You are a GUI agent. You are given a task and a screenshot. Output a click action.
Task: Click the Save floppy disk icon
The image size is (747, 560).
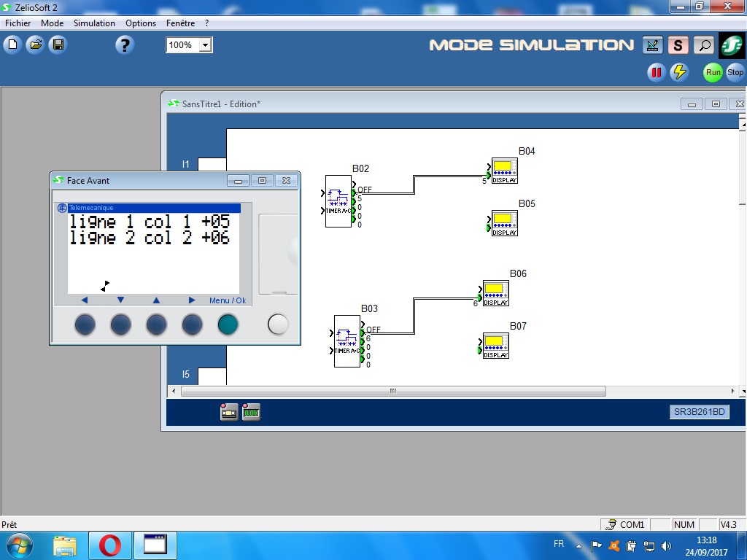click(x=57, y=45)
